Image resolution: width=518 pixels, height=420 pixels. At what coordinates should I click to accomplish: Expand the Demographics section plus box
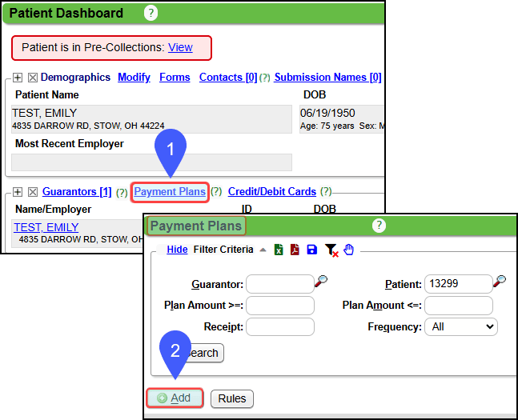point(18,78)
